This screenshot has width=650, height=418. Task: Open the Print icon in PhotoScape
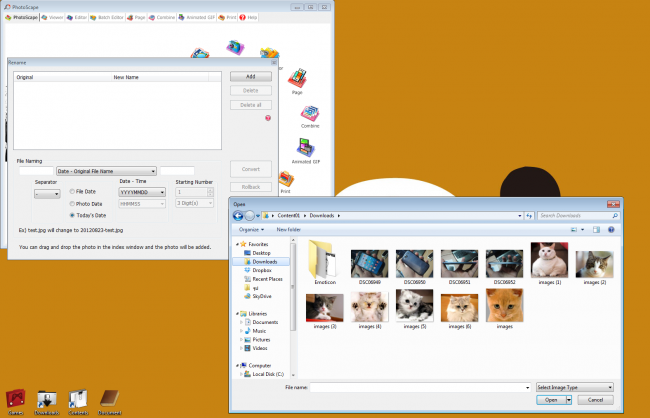(x=286, y=179)
